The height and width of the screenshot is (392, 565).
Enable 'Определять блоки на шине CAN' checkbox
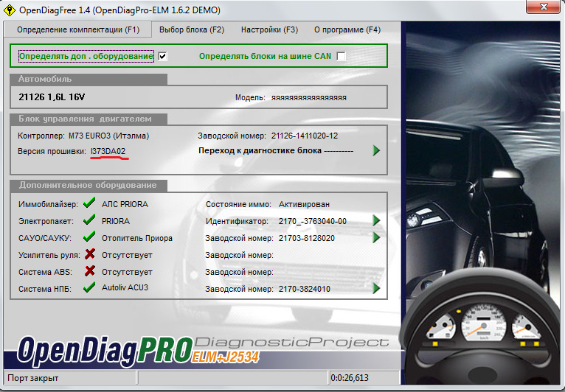[x=341, y=56]
